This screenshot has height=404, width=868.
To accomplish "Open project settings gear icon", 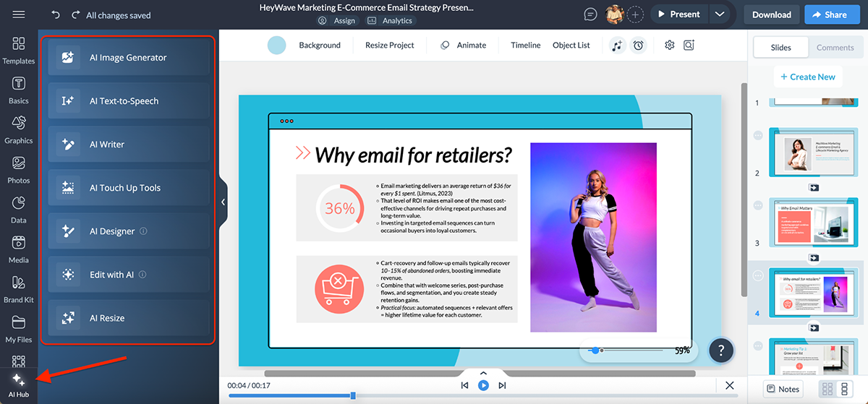I will pos(670,46).
